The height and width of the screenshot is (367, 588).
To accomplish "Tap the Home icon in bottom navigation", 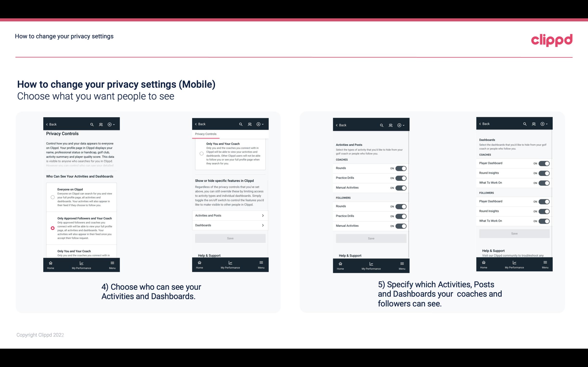I will pyautogui.click(x=50, y=263).
